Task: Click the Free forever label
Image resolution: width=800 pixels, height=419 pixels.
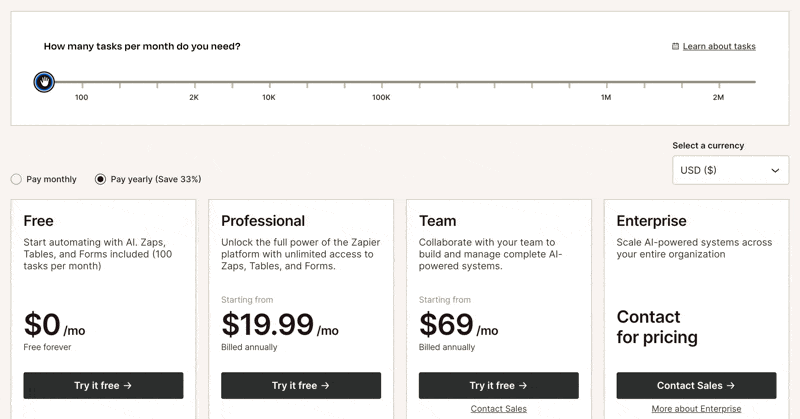Action: click(x=47, y=347)
